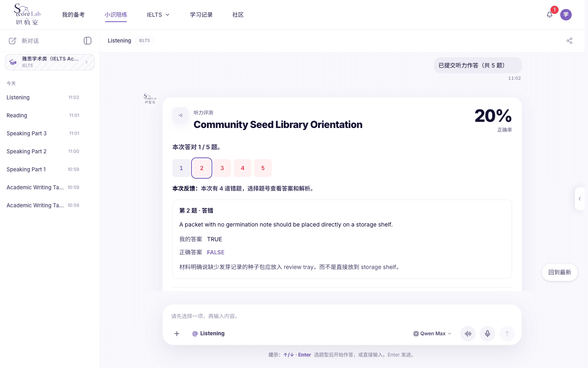Select question 1 result
The width and height of the screenshot is (588, 368).
[x=181, y=168]
